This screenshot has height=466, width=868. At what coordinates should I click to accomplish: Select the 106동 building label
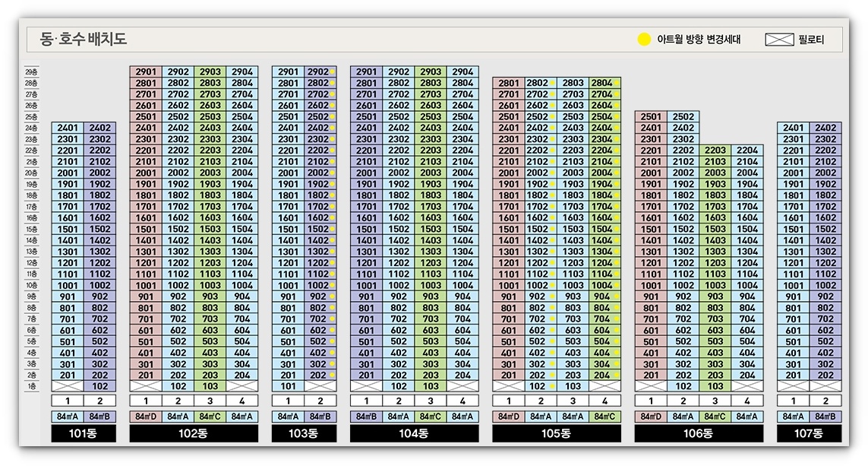(x=699, y=434)
